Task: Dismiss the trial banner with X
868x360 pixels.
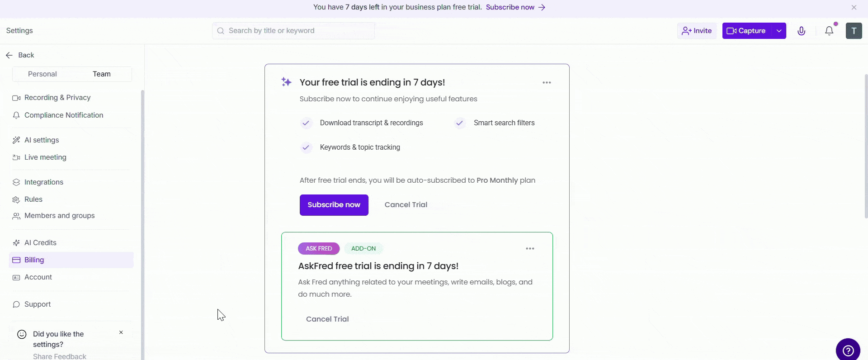Action: [x=854, y=7]
